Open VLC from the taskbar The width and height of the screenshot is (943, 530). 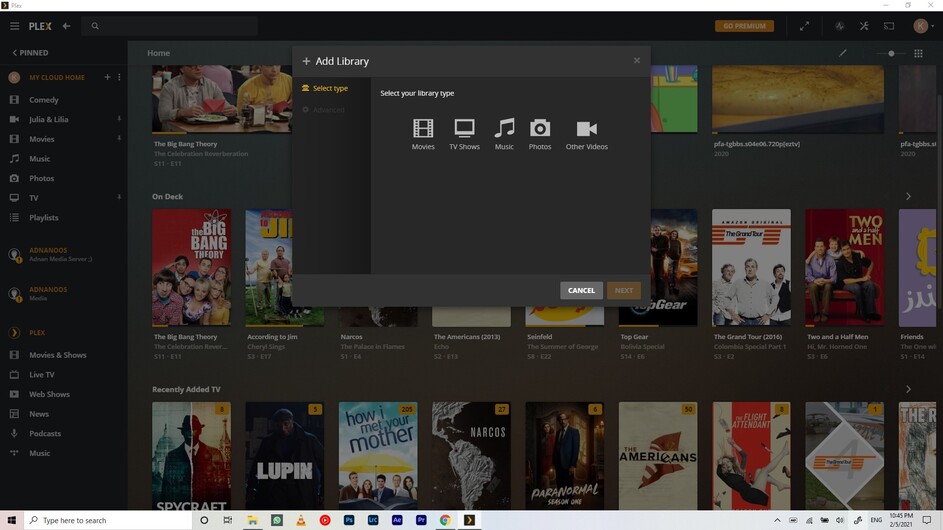coord(301,520)
